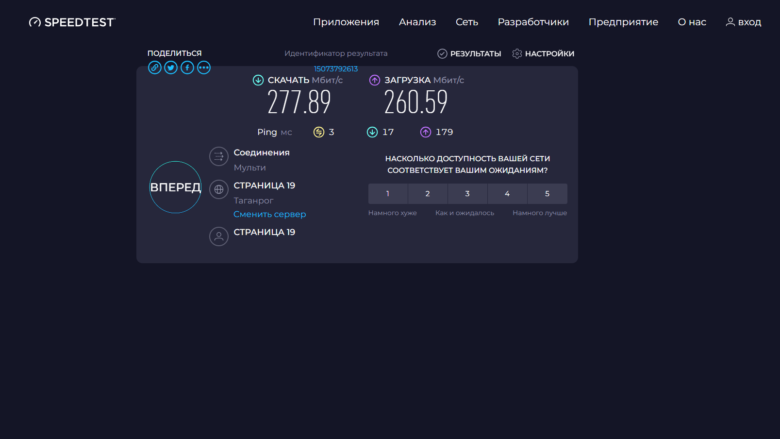Click server name СТРАНИЦА 19 above Таганрог
This screenshot has width=780, height=439.
[x=264, y=185]
